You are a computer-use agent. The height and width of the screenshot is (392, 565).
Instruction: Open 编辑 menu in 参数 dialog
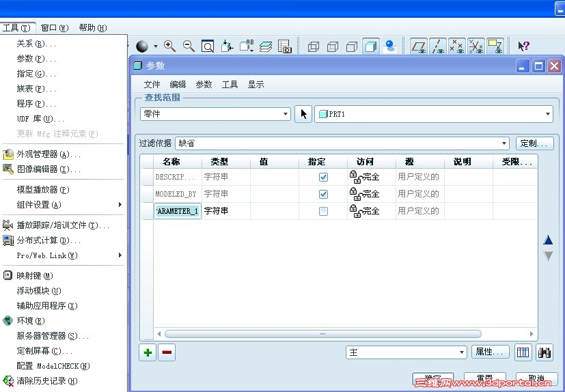pyautogui.click(x=178, y=84)
